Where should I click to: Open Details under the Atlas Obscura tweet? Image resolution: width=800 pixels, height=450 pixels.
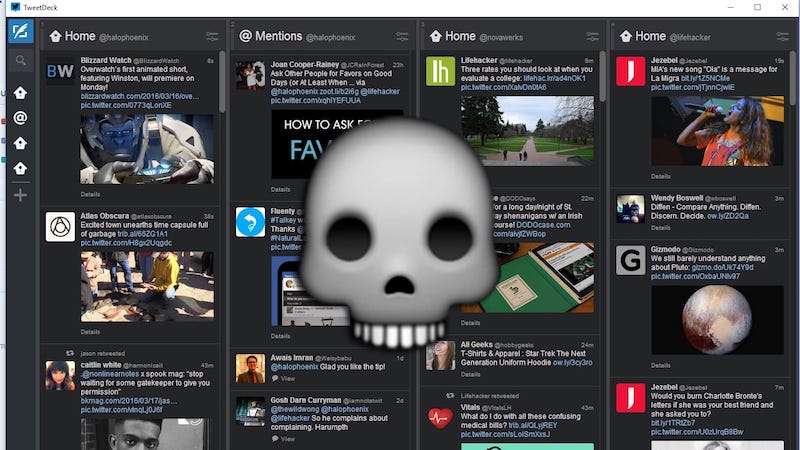[x=90, y=332]
